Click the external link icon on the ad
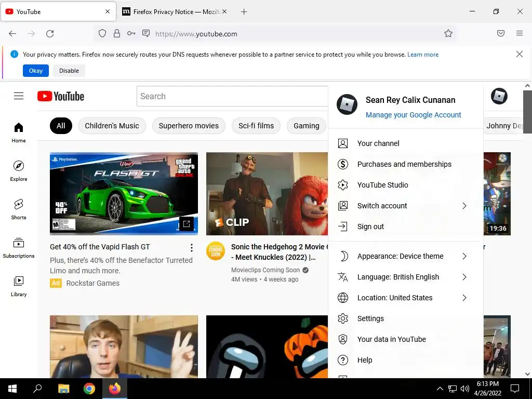Image resolution: width=532 pixels, height=399 pixels. (187, 223)
